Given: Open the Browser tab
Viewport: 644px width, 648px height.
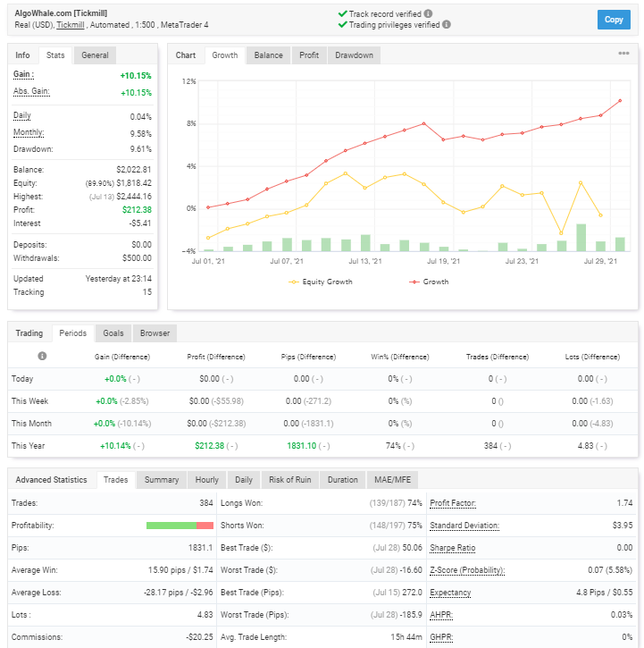Looking at the screenshot, I should point(155,333).
